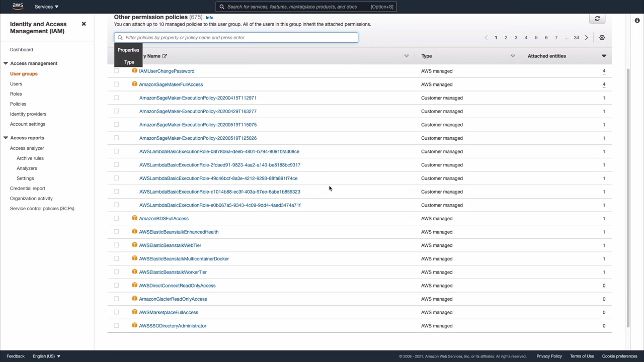Screen dimensions: 644x362
Task: Click the IAMUserChangePassword policy cube icon
Action: coord(134,71)
